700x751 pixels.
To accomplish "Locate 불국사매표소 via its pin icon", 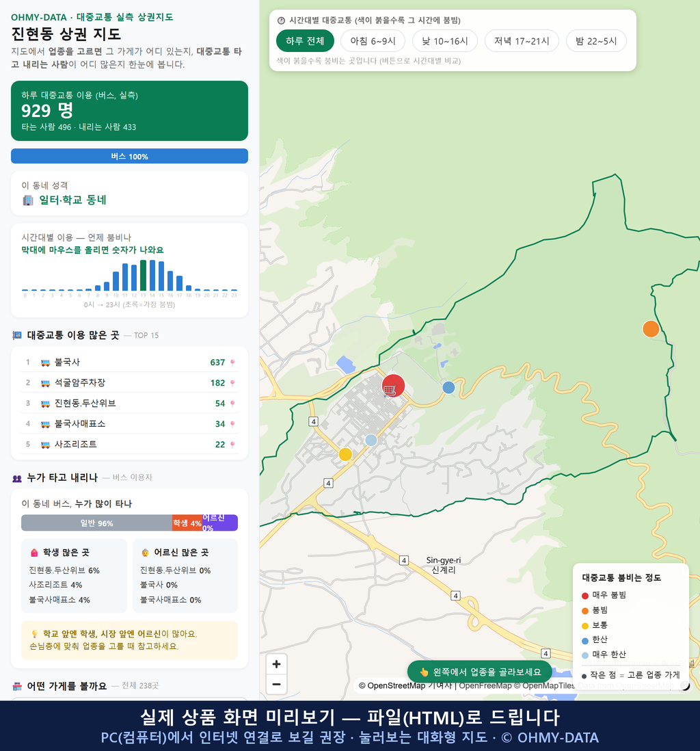I will [232, 424].
